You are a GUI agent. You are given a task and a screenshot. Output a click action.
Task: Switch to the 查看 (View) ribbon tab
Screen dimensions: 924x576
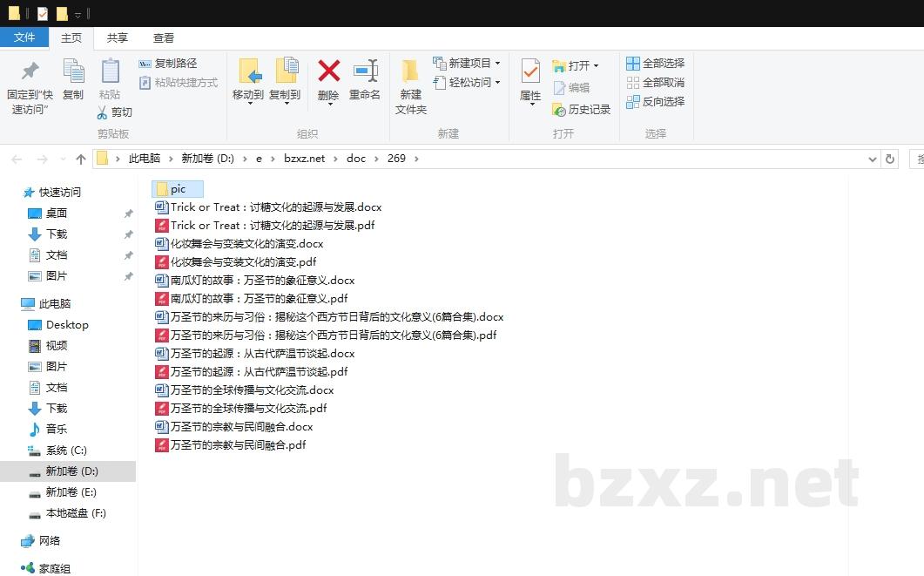click(164, 37)
